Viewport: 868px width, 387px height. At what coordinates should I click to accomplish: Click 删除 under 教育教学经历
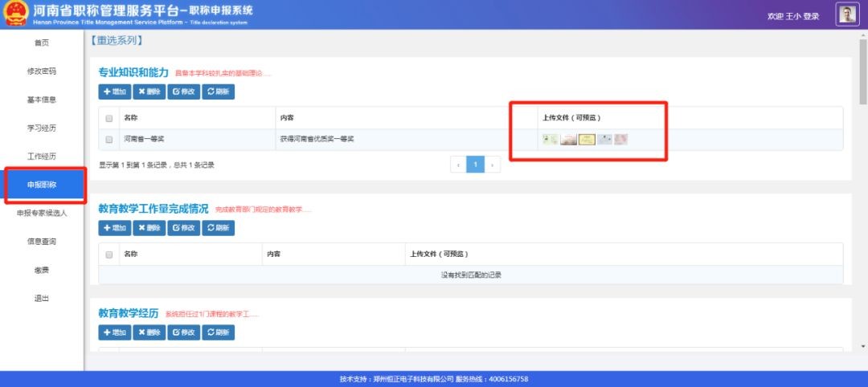coord(149,332)
